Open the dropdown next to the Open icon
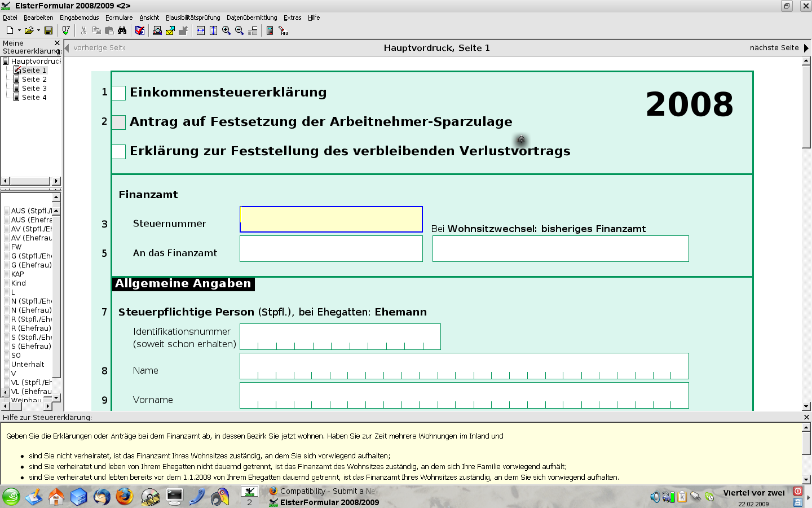Viewport: 812px width, 508px height. (38, 30)
